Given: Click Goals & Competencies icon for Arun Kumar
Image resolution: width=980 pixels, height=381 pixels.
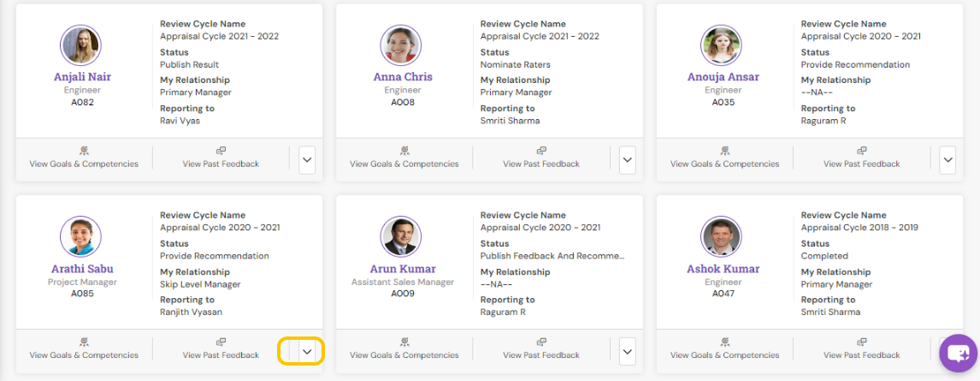Looking at the screenshot, I should (x=404, y=342).
